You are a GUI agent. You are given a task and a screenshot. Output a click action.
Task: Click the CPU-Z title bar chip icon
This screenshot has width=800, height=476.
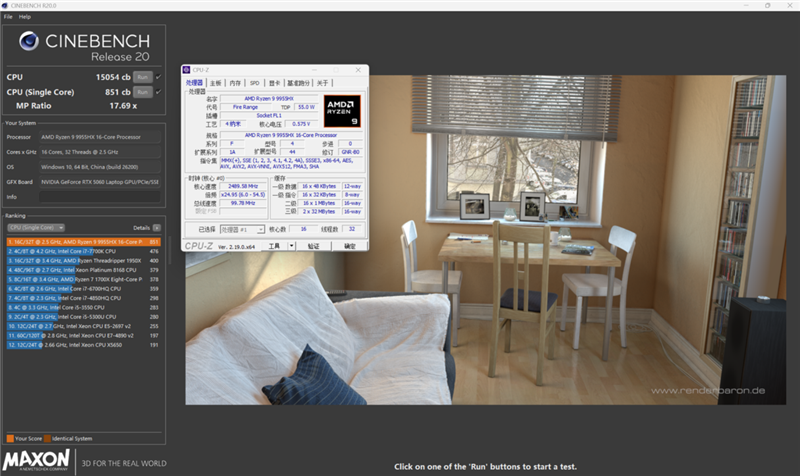click(186, 70)
